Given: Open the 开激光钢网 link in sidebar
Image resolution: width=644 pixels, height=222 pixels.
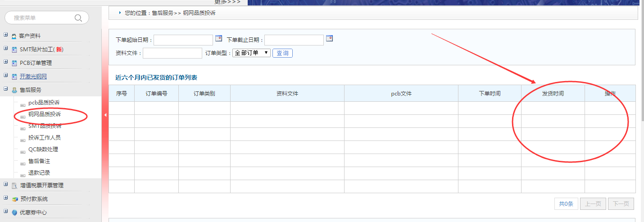Looking at the screenshot, I should (x=33, y=77).
